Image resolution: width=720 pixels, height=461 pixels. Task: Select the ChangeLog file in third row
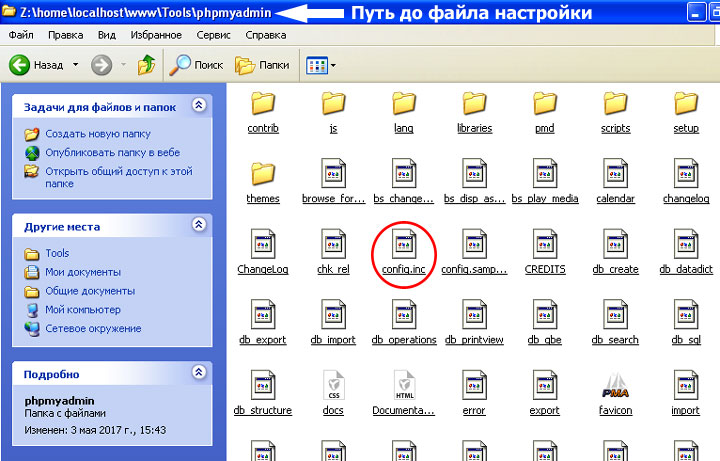(x=263, y=253)
